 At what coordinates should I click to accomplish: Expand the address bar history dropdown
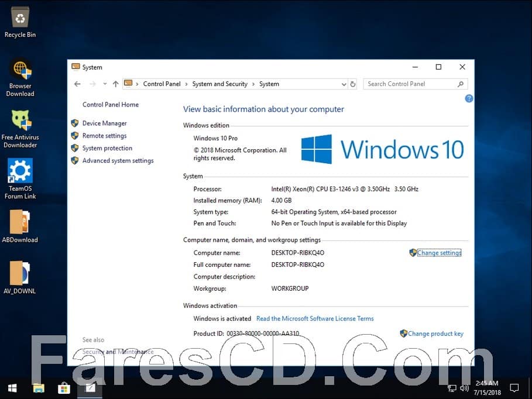(344, 84)
